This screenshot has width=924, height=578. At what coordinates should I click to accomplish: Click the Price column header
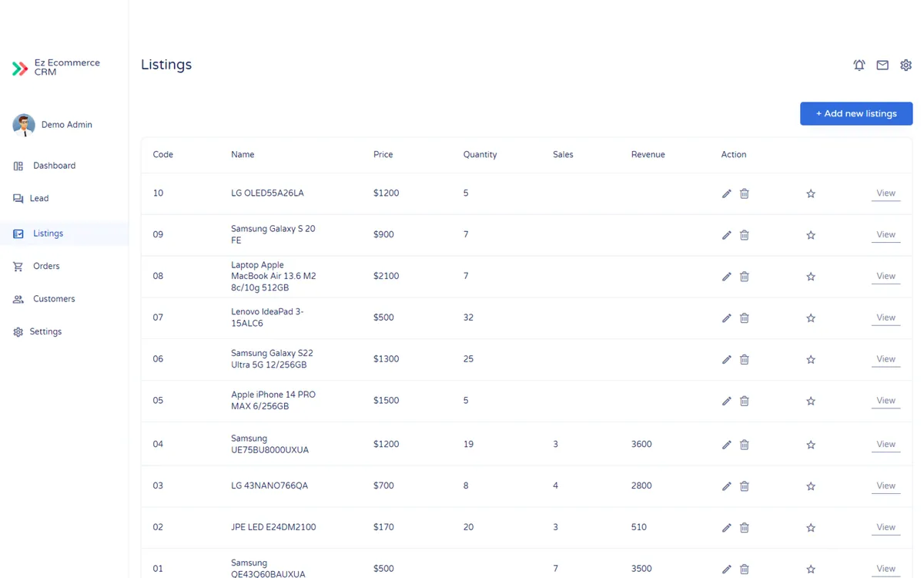[x=383, y=155]
